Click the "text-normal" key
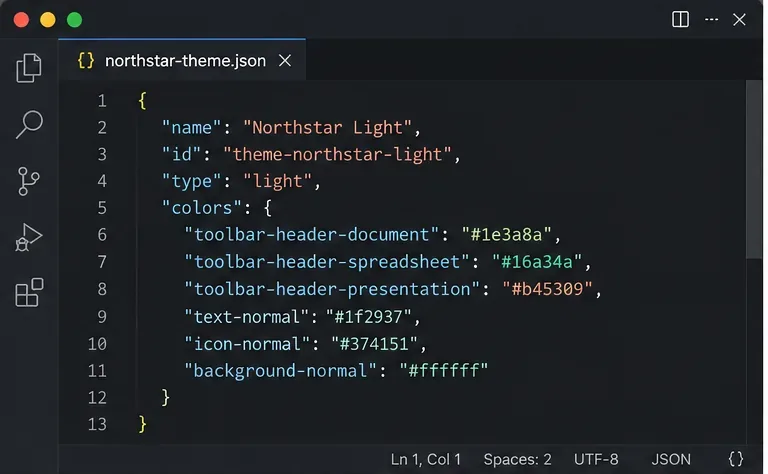 tap(246, 317)
